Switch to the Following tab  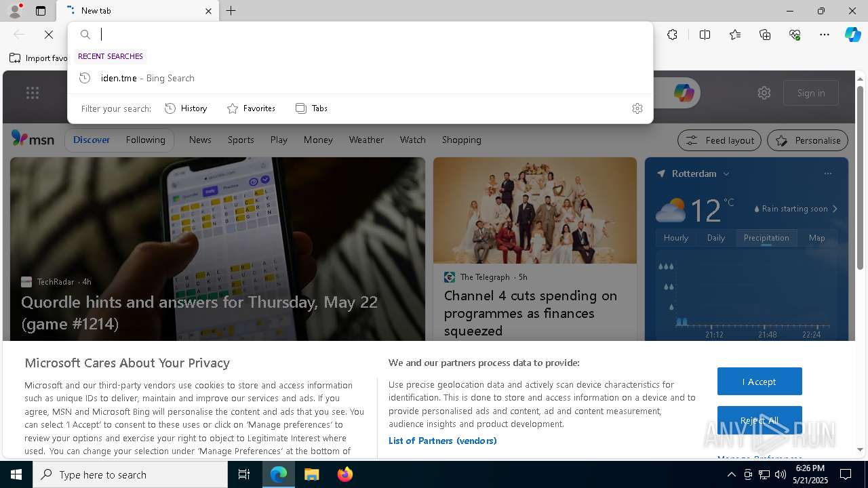145,140
